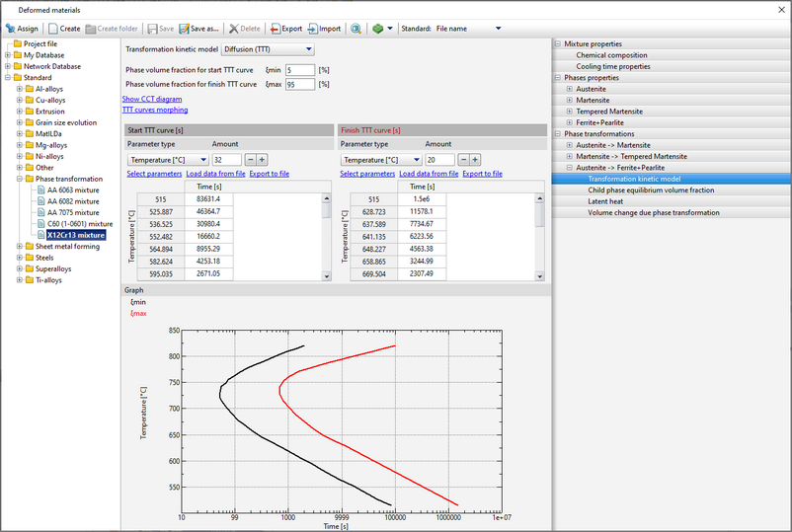Click the Export toolbar icon

coord(276,29)
